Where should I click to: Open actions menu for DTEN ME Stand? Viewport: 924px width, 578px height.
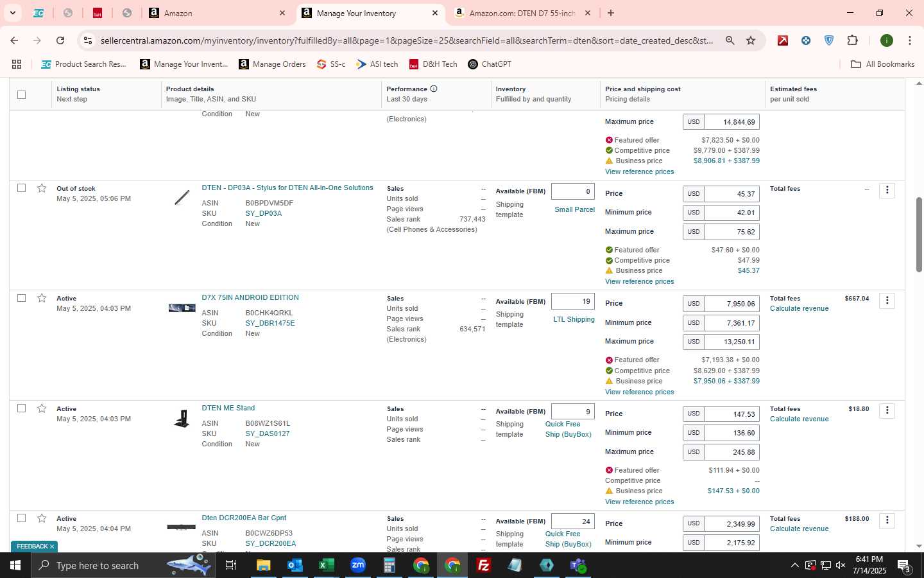click(x=887, y=410)
